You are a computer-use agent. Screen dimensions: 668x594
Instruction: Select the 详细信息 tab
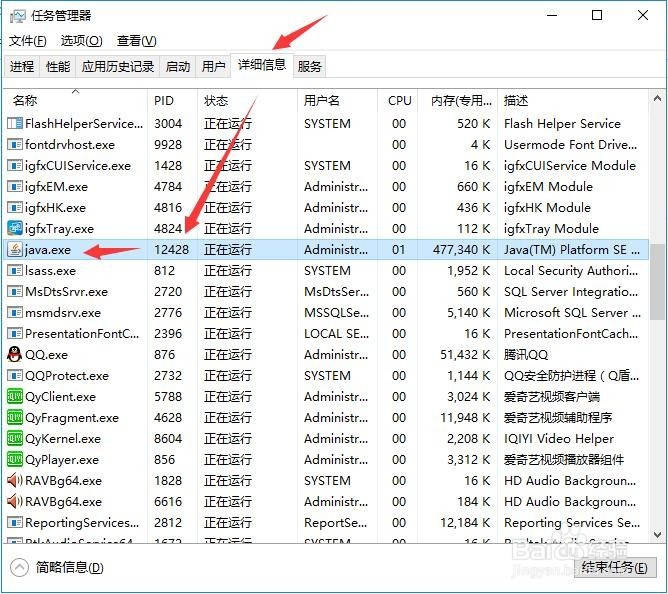tap(262, 65)
